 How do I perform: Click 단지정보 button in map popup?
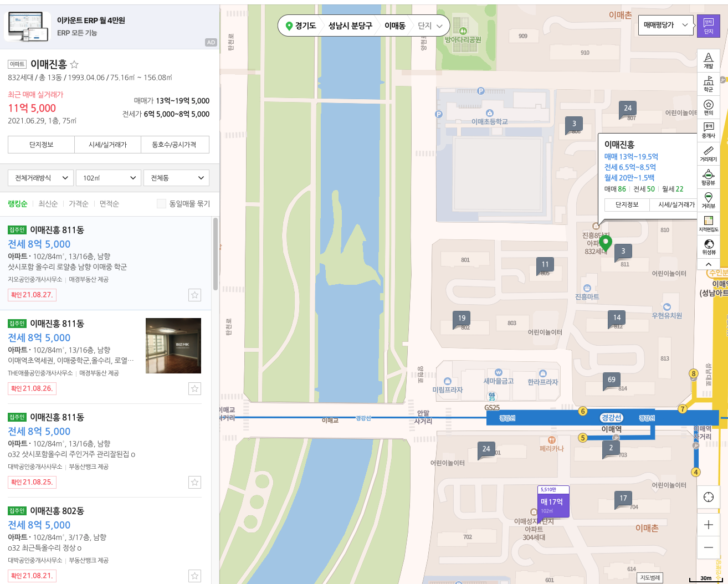click(627, 204)
